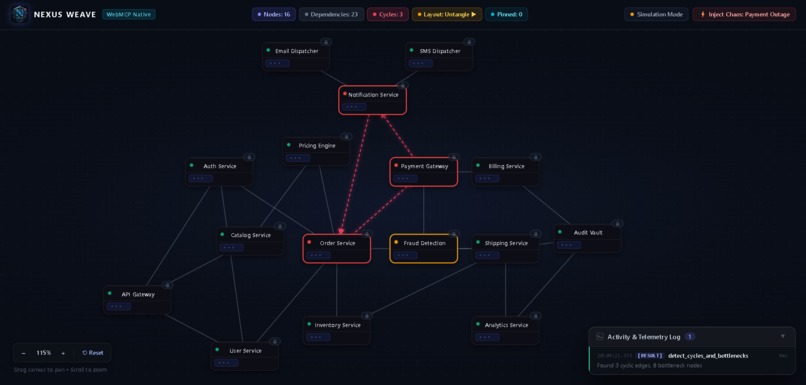This screenshot has height=385, width=806.
Task: Click the Nodes: 16 chip
Action: (x=273, y=14)
